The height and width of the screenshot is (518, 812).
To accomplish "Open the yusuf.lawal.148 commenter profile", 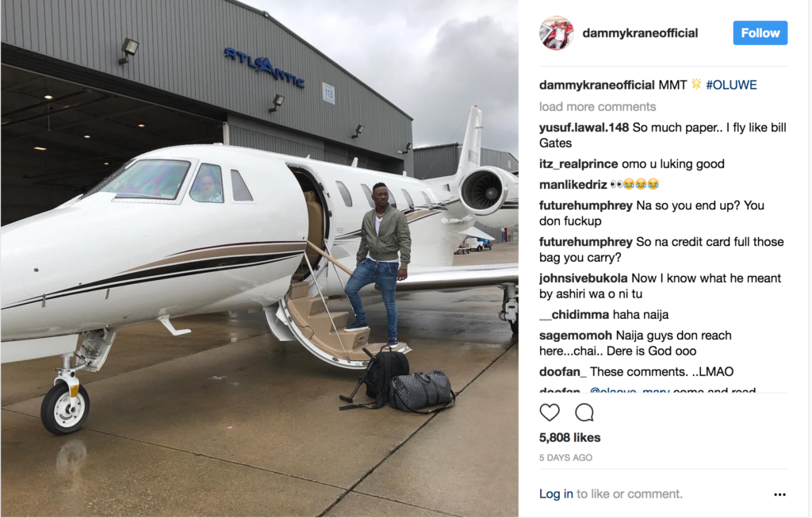I will [x=584, y=128].
